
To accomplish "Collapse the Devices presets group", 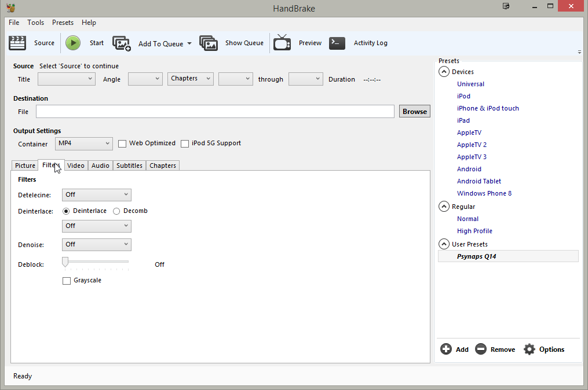I will click(x=444, y=72).
